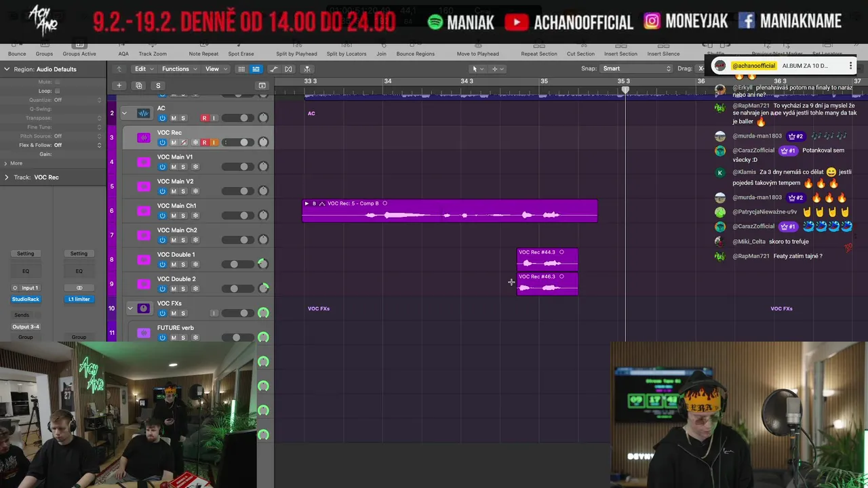868x488 pixels.
Task: Mute the VOC Double 1 track
Action: [x=173, y=264]
